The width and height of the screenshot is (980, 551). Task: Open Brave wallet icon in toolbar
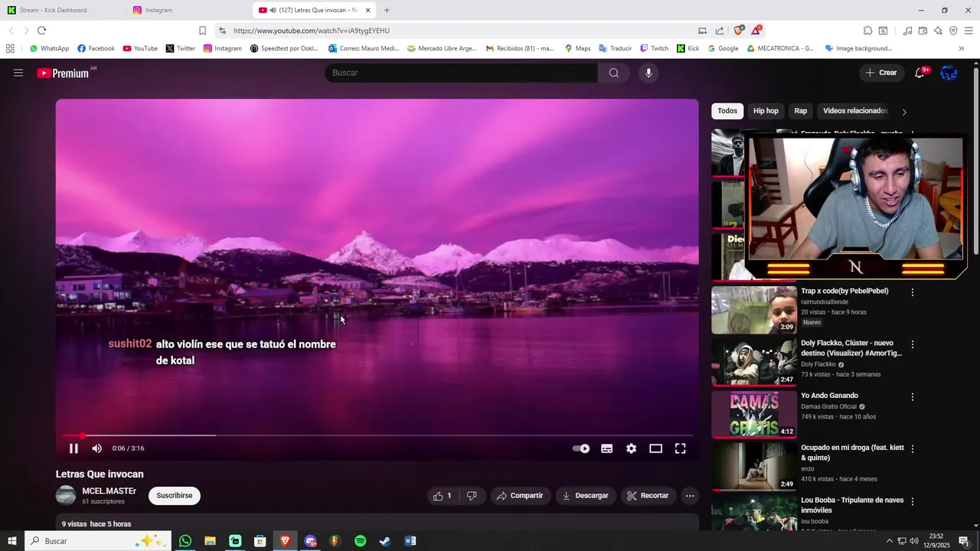tap(923, 31)
